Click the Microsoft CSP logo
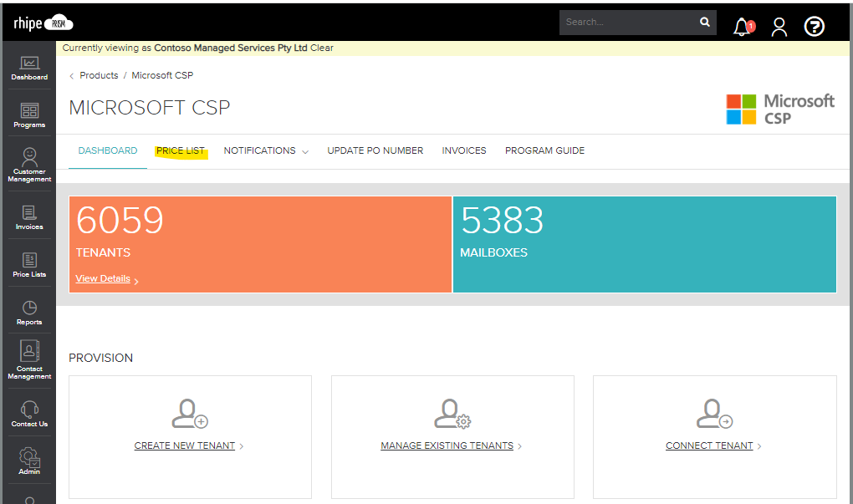The image size is (853, 504). pyautogui.click(x=779, y=109)
